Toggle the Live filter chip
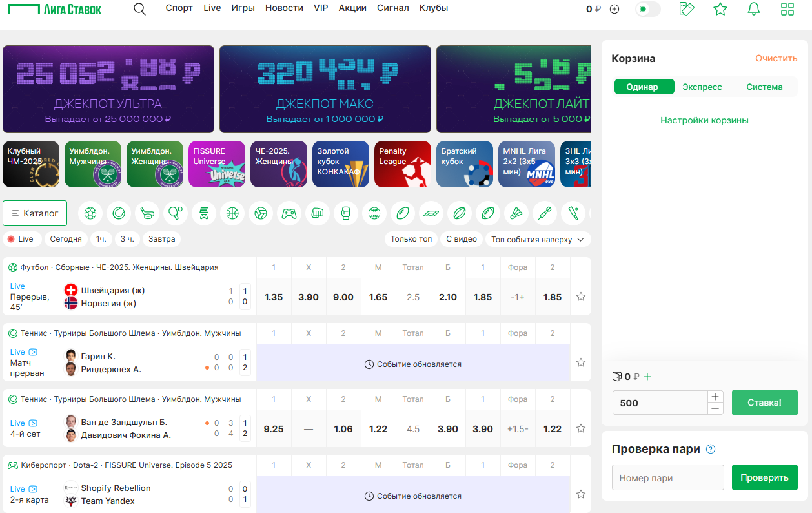Screen dimensions: 812x513 click(x=21, y=239)
